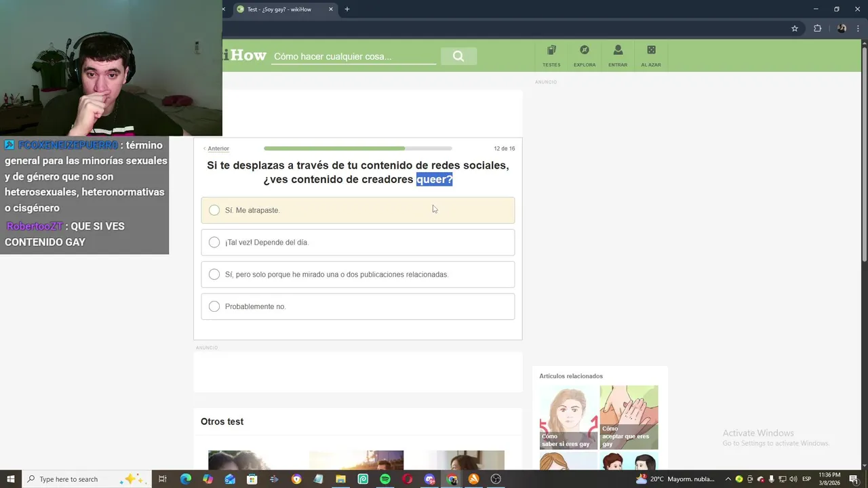
Task: Click the green wikiHow search magnifier button
Action: (458, 56)
